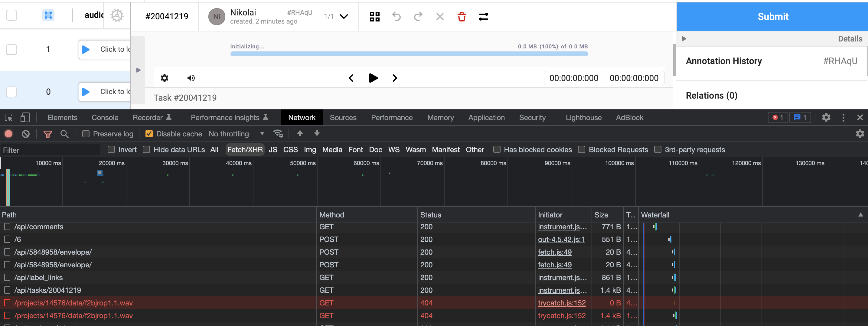Open DevTools more options three-dot menu
The height and width of the screenshot is (326, 868).
[x=844, y=118]
